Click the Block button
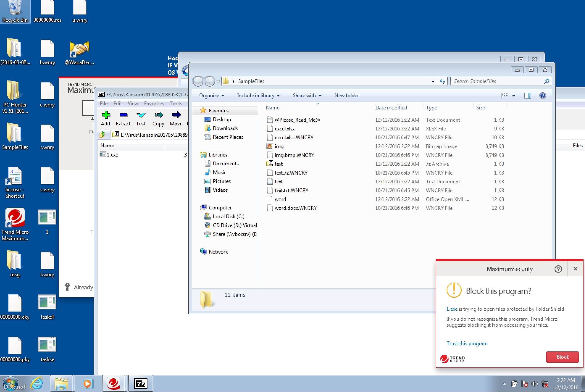Image resolution: width=585 pixels, height=392 pixels. [563, 357]
